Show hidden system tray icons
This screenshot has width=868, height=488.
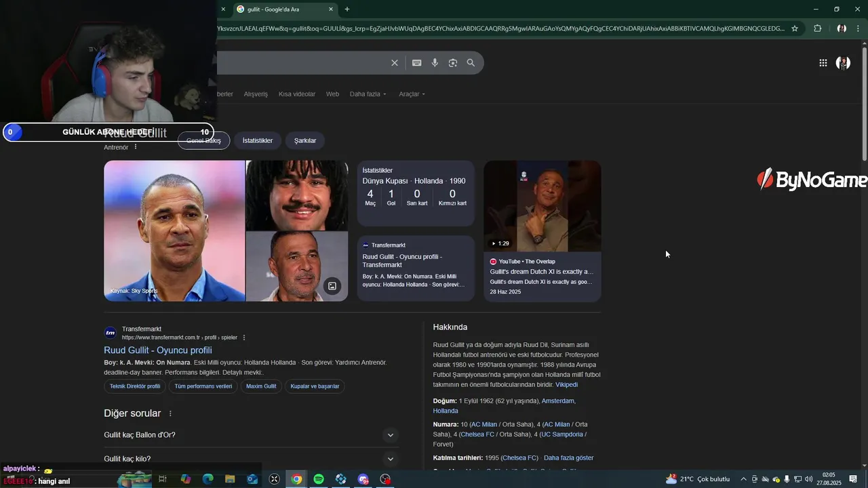[x=743, y=479]
